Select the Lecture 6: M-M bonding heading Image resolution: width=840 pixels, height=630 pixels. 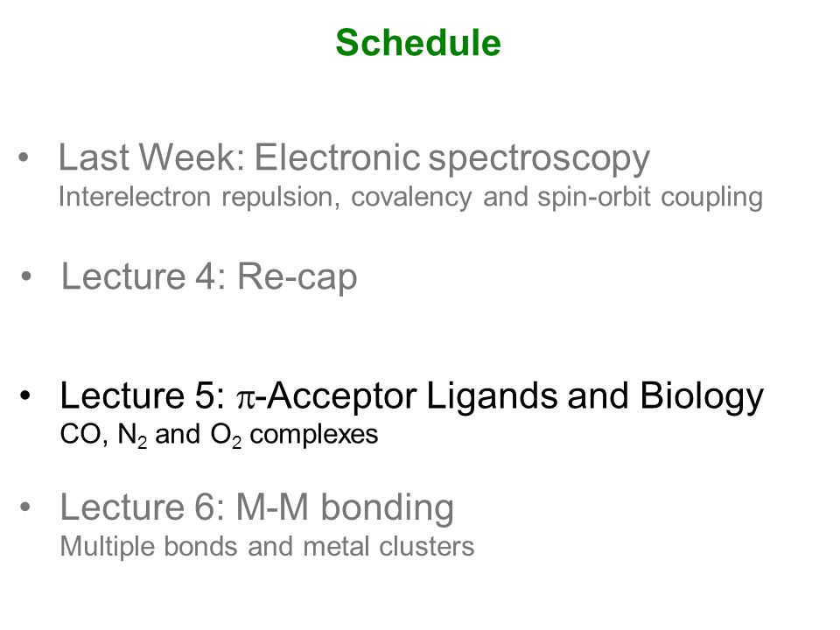pyautogui.click(x=257, y=508)
